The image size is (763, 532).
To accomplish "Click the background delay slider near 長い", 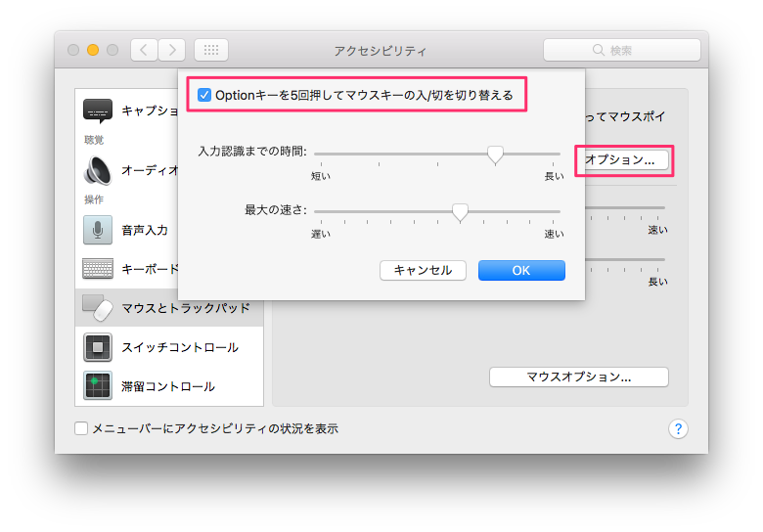I will [x=625, y=260].
